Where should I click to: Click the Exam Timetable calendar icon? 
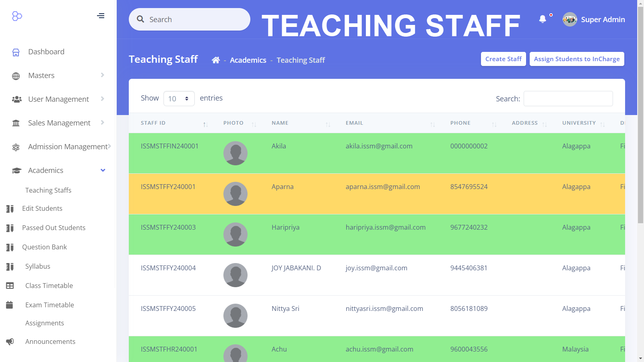point(10,305)
